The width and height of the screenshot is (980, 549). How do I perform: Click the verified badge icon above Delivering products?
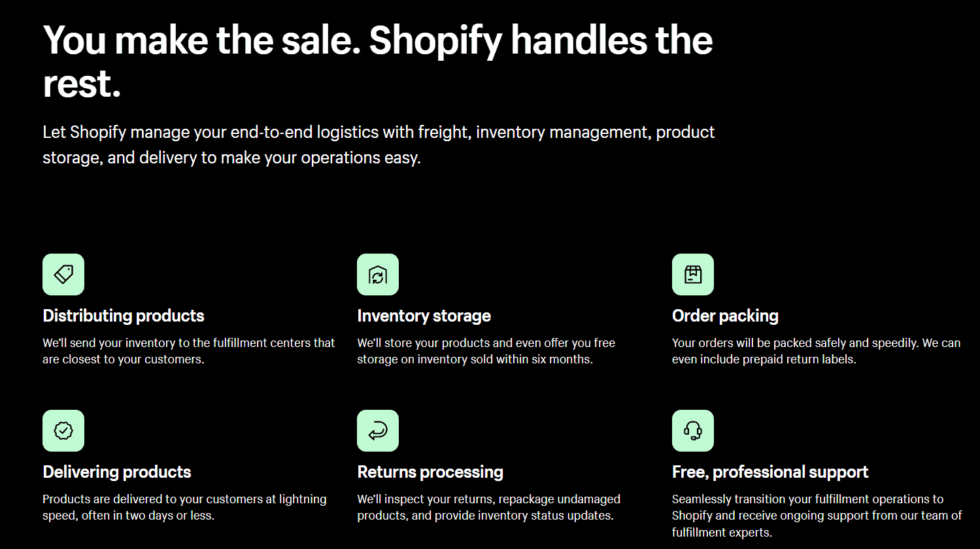pyautogui.click(x=63, y=431)
